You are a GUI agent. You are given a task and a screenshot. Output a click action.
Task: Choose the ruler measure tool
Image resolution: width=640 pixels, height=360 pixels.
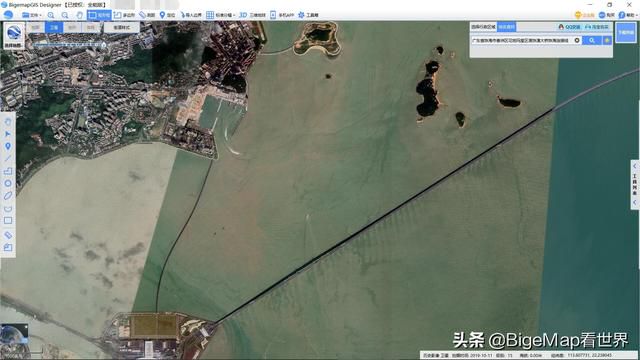(147, 15)
